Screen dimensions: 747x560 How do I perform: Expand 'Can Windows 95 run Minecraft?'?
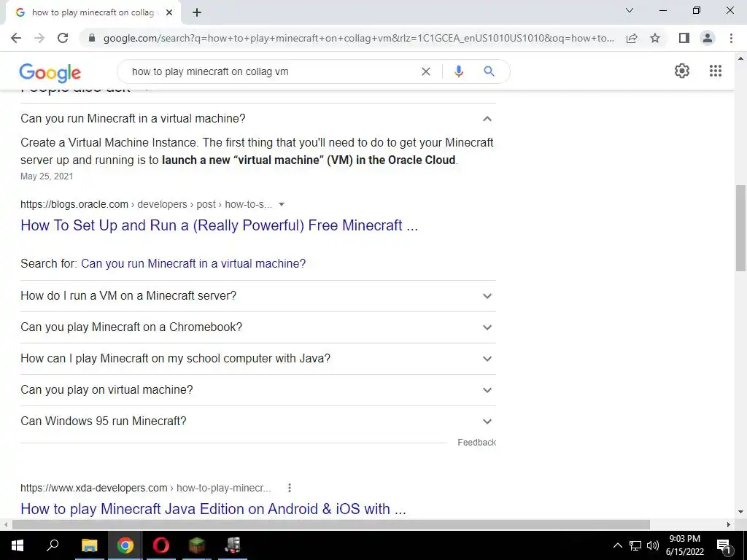click(x=258, y=421)
